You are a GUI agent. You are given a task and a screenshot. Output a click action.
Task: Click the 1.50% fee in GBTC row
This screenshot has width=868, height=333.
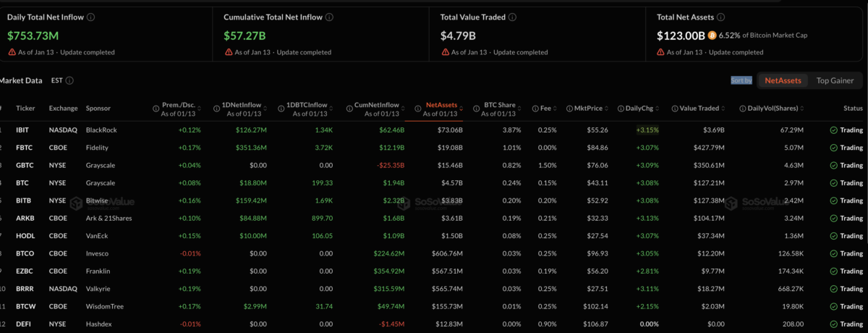click(548, 166)
